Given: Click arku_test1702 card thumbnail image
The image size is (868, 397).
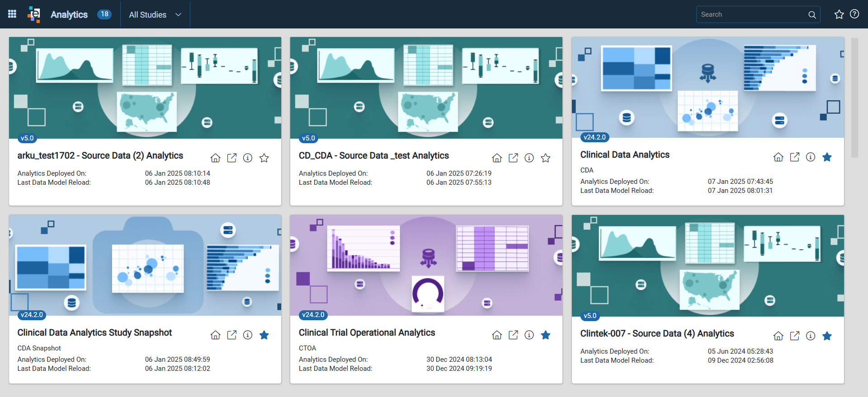Looking at the screenshot, I should click(145, 88).
